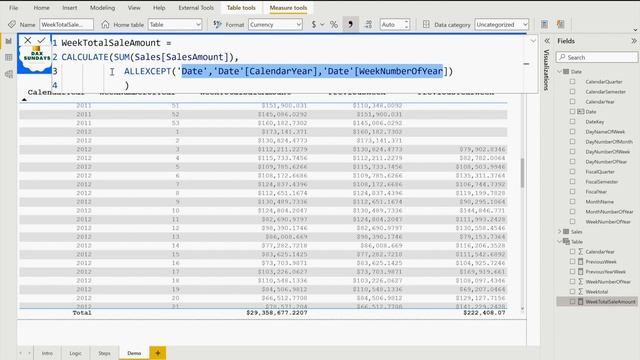This screenshot has height=360, width=640.
Task: Select the Weektotal field in Fields
Action: pyautogui.click(x=597, y=291)
